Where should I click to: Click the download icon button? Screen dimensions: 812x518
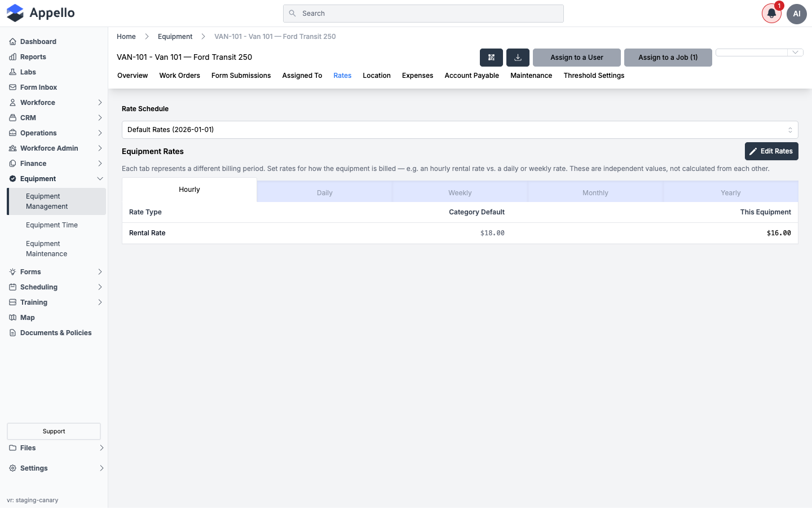tap(518, 58)
